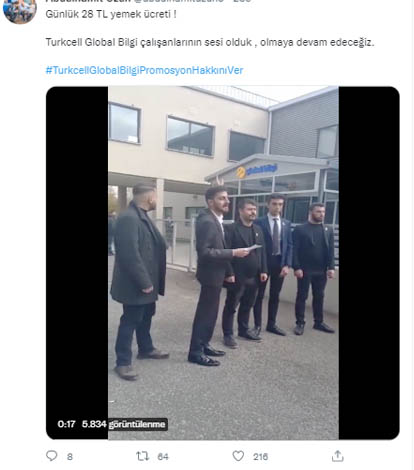Click the man wearing a tie in video

(x=275, y=265)
